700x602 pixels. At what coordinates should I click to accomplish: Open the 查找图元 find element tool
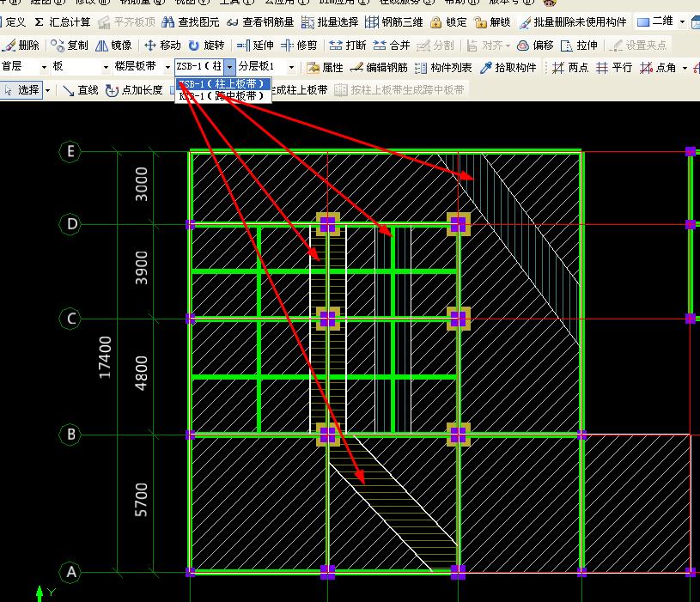coord(191,21)
